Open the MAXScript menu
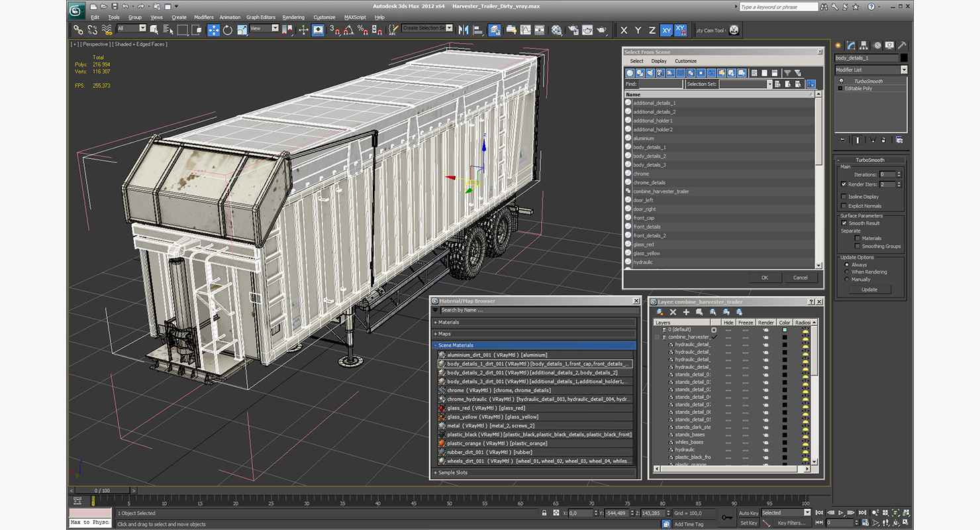The height and width of the screenshot is (530, 980). pyautogui.click(x=356, y=17)
